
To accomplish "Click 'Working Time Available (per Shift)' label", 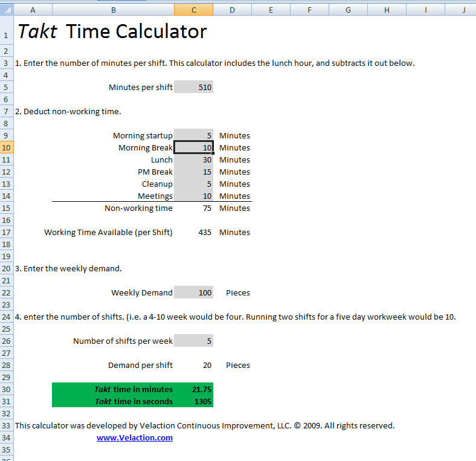I will coord(108,233).
